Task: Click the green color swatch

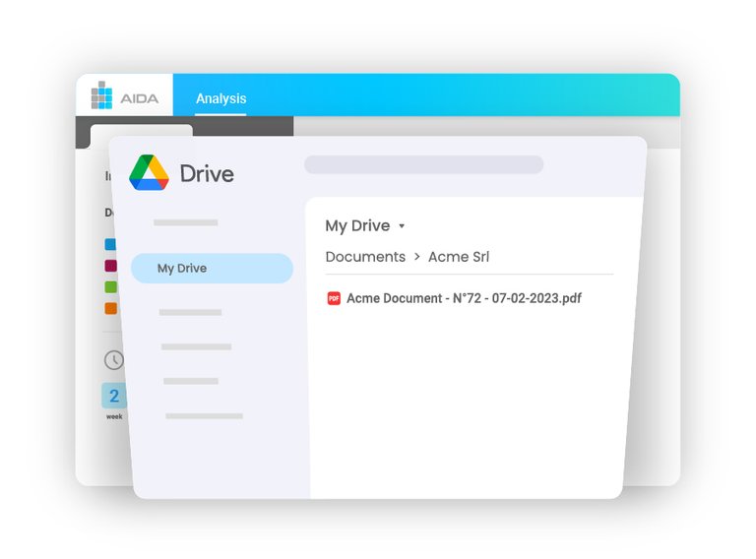Action: point(110,287)
